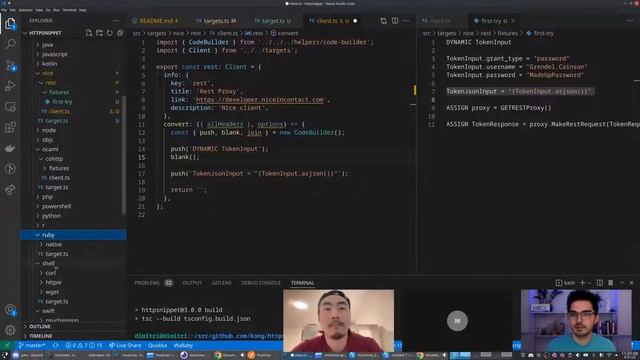Open the PROBLEMS panel tab
This screenshot has height=360, width=640.
coord(153,283)
